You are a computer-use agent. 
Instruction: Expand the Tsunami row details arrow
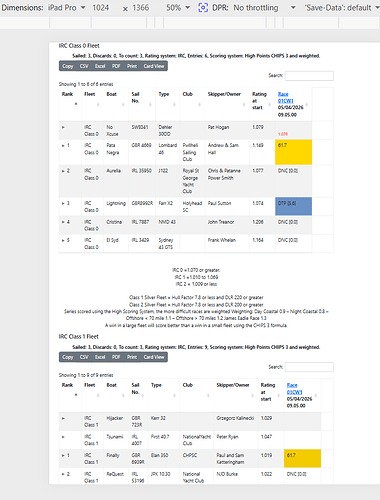tap(63, 437)
